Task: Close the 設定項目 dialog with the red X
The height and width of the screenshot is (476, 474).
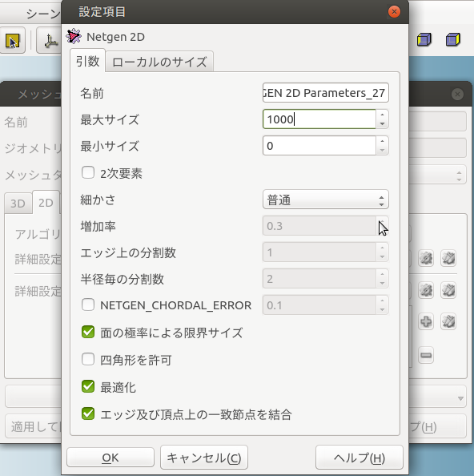Action: tap(394, 12)
